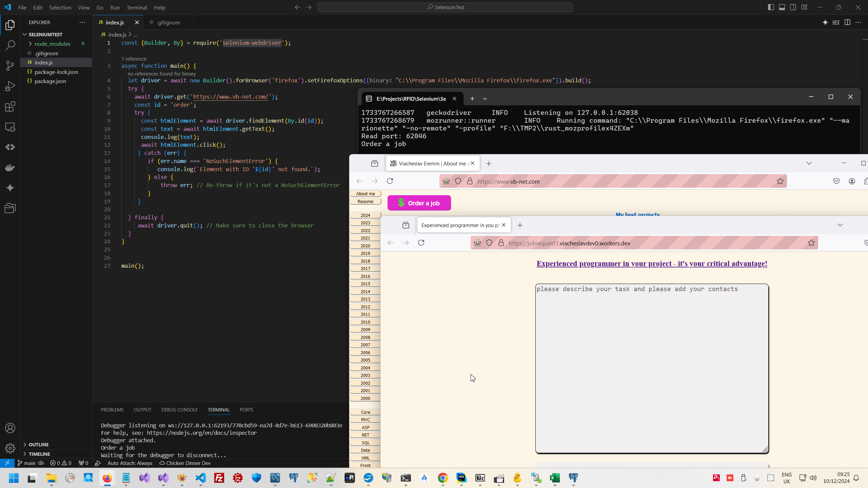The width and height of the screenshot is (868, 488).
Task: Open the Terminal menu
Action: point(137,7)
